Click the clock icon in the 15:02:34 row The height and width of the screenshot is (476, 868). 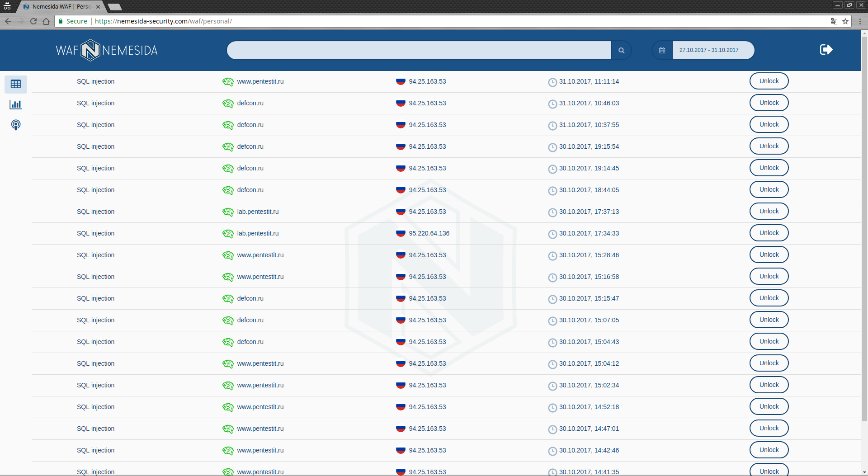click(552, 386)
